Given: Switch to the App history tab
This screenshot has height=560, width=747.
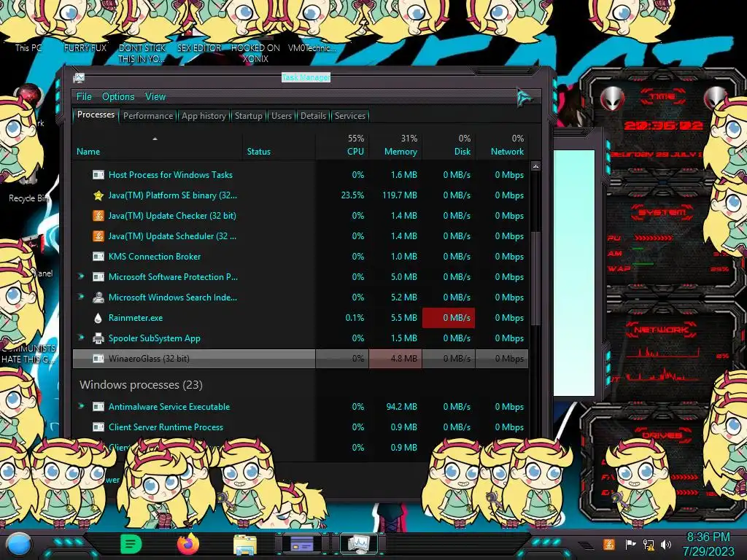Looking at the screenshot, I should [x=204, y=116].
